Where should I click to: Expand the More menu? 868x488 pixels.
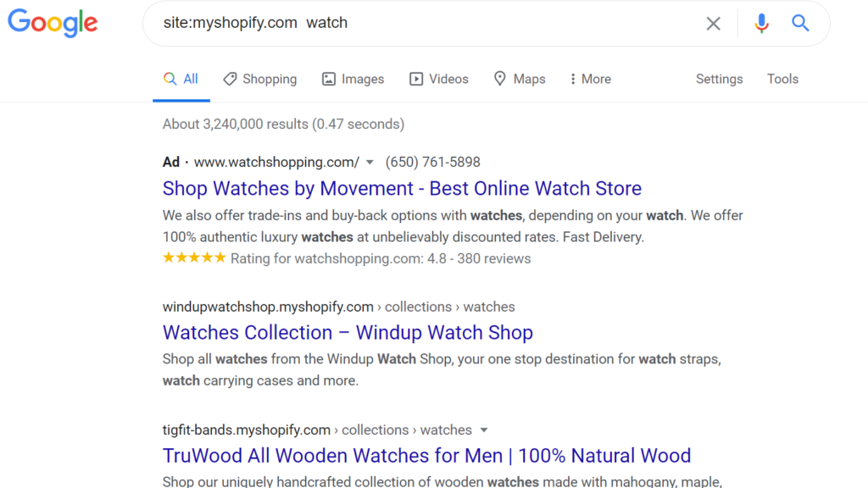[x=590, y=79]
